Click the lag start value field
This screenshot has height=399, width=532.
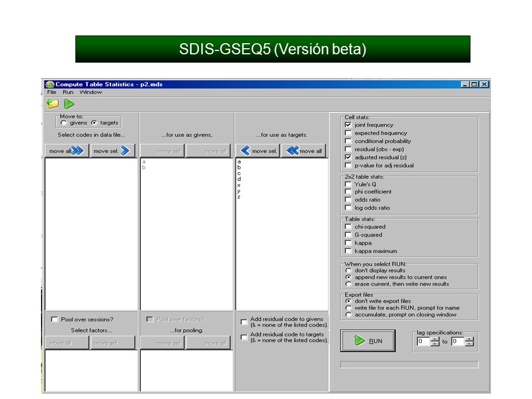pos(423,341)
